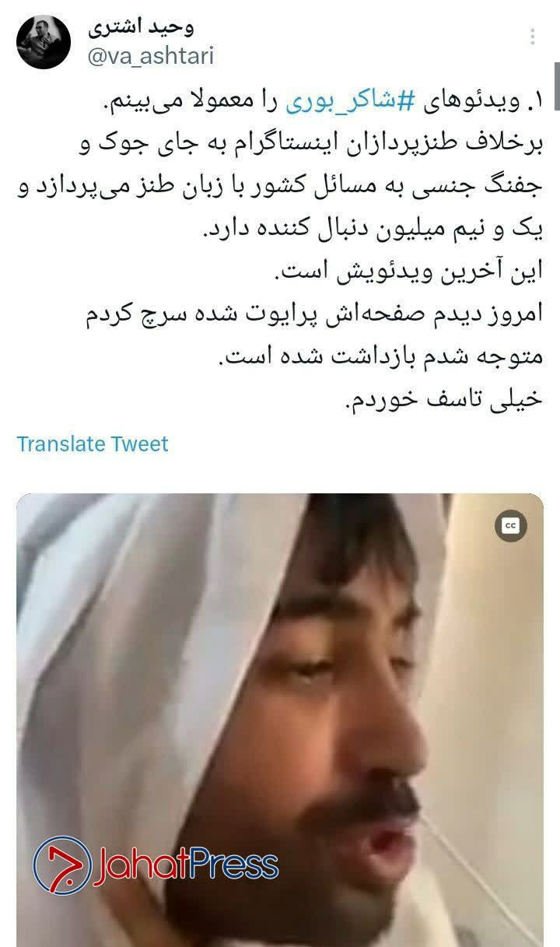The image size is (560, 947).
Task: Toggle the CC captions badge on video
Action: (x=510, y=526)
